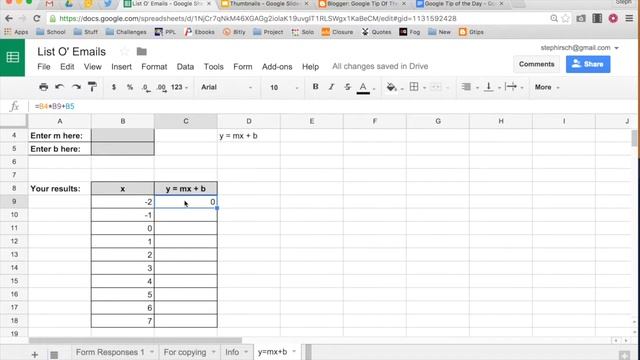Open the Tools menu
640x360 pixels.
[213, 67]
